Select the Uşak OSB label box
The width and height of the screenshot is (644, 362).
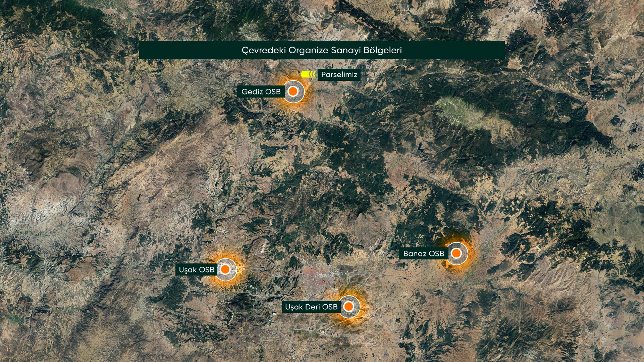[x=196, y=269]
